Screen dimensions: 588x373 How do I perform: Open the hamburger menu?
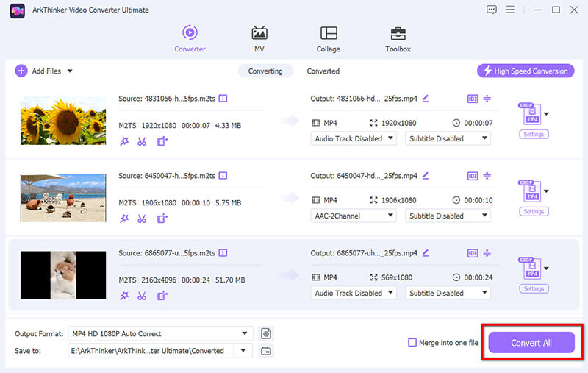(x=509, y=10)
